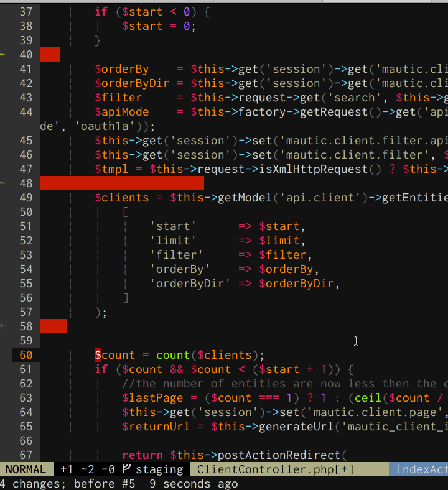
Task: Click the red trailing whitespace on line 40
Action: click(x=50, y=54)
